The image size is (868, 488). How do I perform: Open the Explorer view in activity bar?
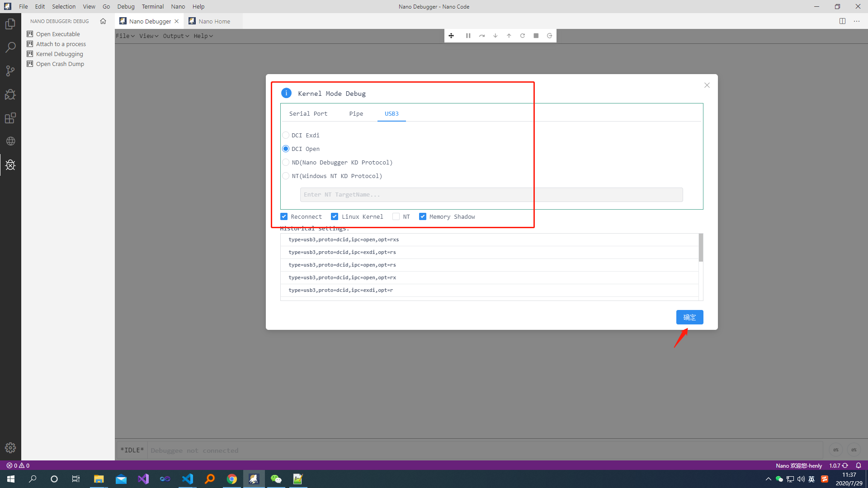[10, 24]
